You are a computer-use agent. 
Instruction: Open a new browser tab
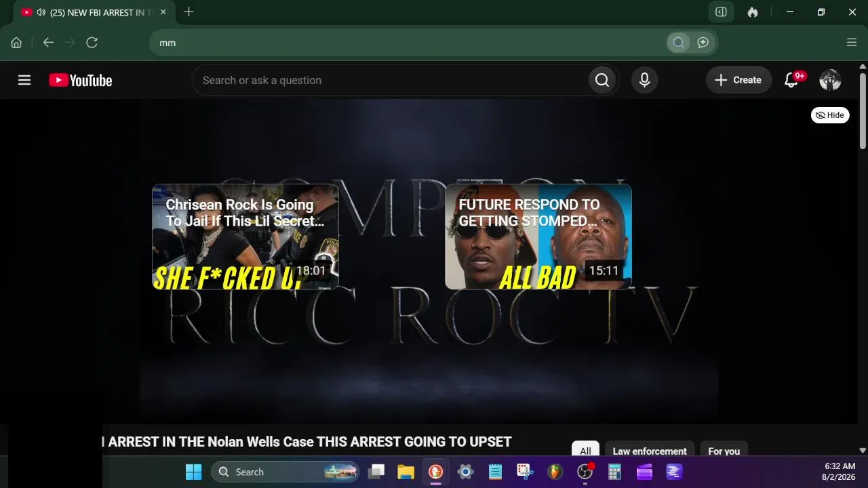click(x=189, y=12)
